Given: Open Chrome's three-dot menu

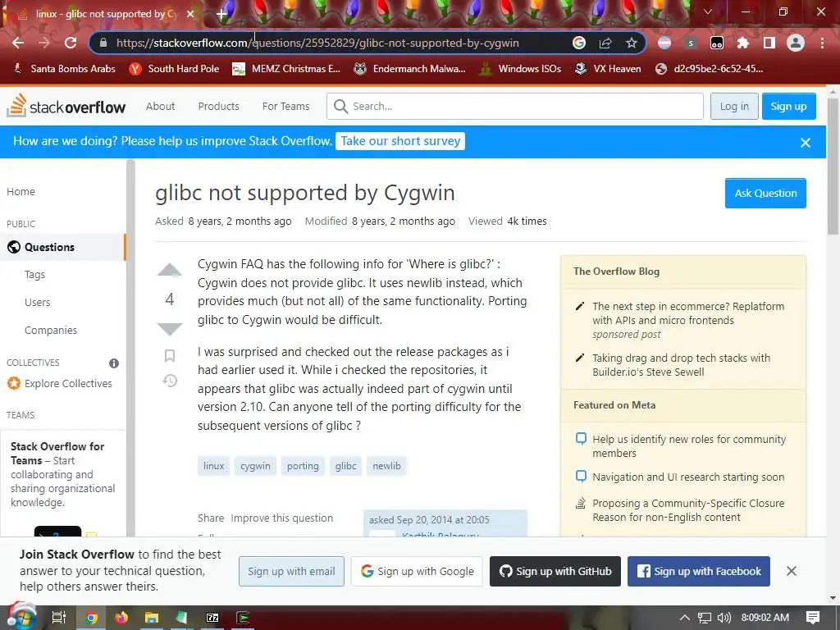Looking at the screenshot, I should [x=822, y=43].
